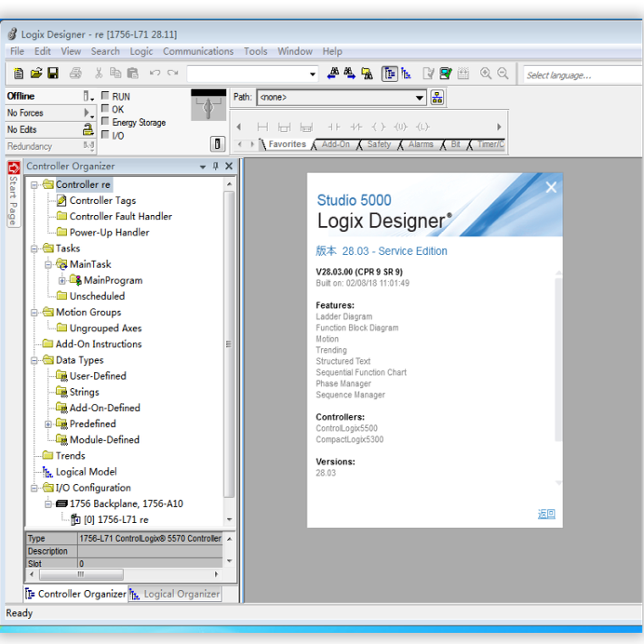The image size is (644, 644).
Task: Pin the Controller Organizer panel
Action: tap(216, 166)
